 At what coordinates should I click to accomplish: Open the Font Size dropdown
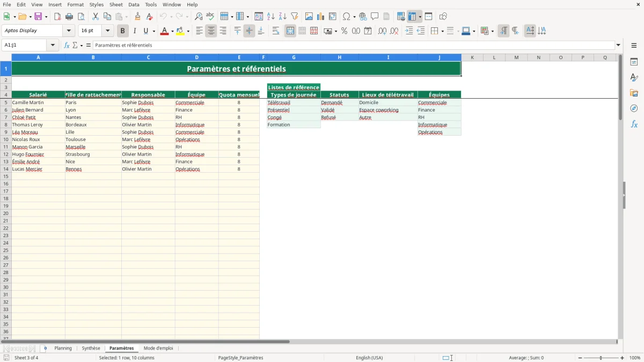tap(107, 31)
